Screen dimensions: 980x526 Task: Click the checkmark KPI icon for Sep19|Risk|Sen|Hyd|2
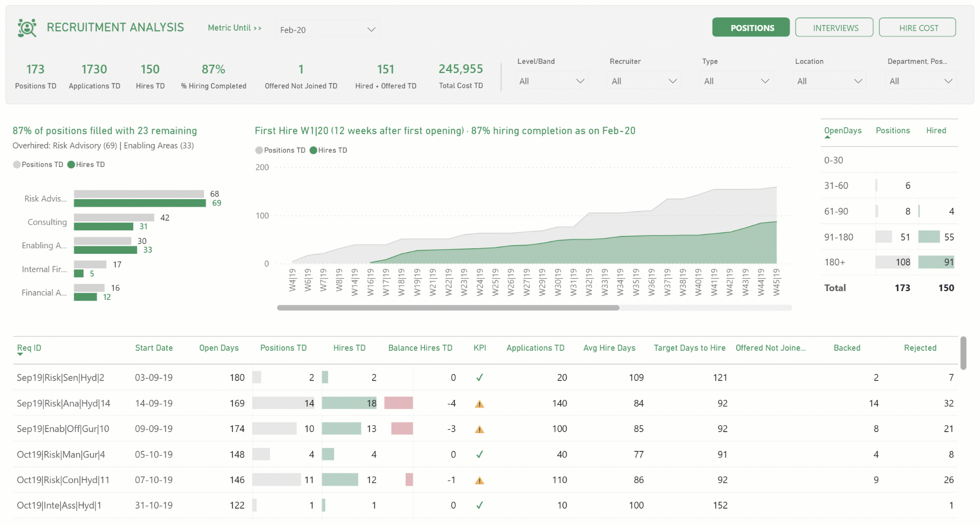pos(479,378)
